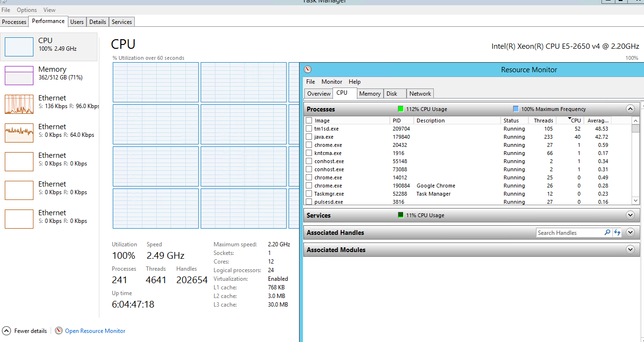The image size is (644, 342).
Task: Click the refresh icon beside Search Handles
Action: click(x=617, y=232)
